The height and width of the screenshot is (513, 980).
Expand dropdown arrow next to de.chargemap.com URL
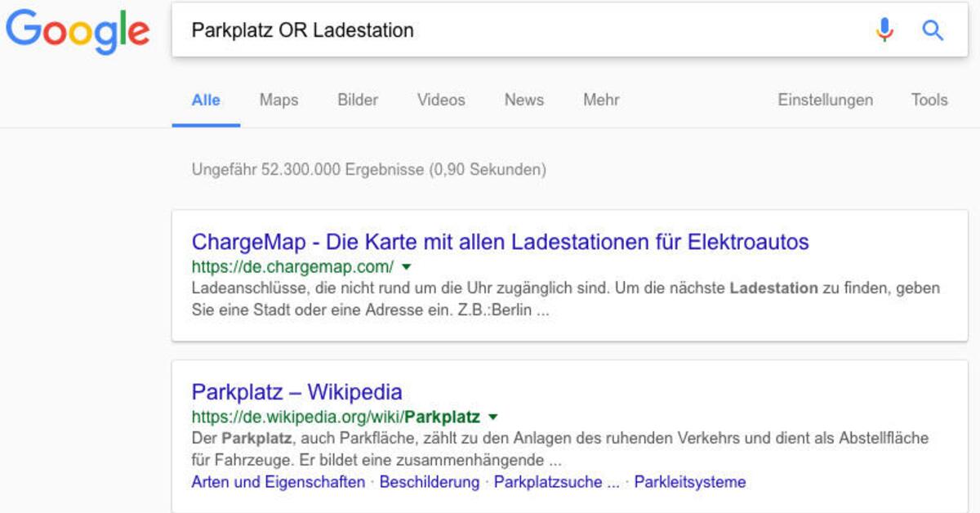point(407,267)
